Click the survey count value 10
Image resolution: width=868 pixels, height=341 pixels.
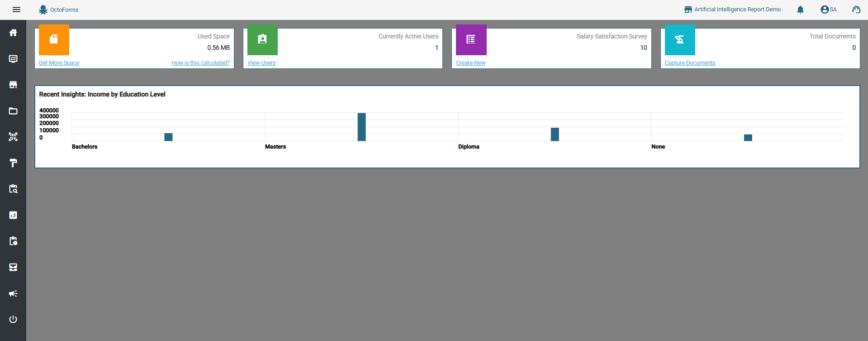point(644,48)
